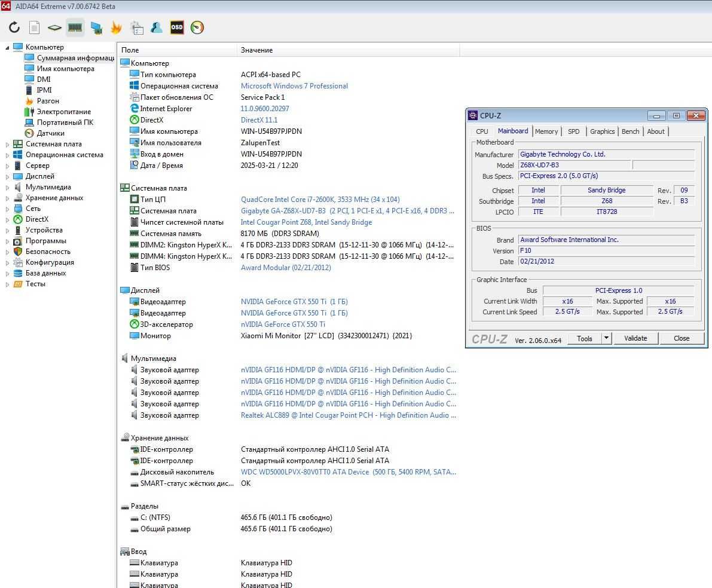Select the Безопасность tree item
712x588 pixels.
[48, 252]
